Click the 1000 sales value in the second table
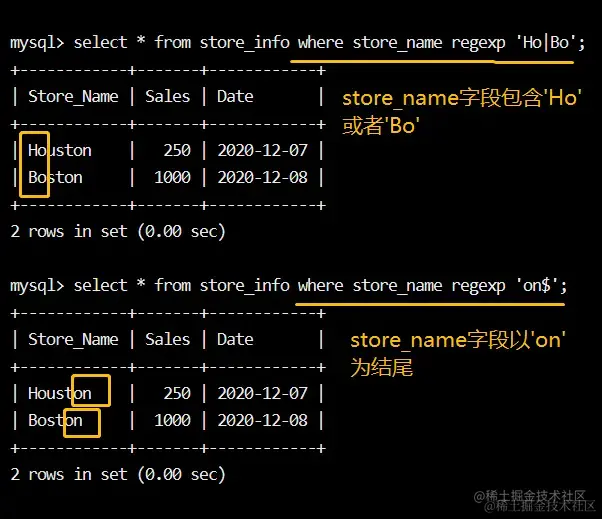Screen dimensions: 602x519 pos(172,421)
